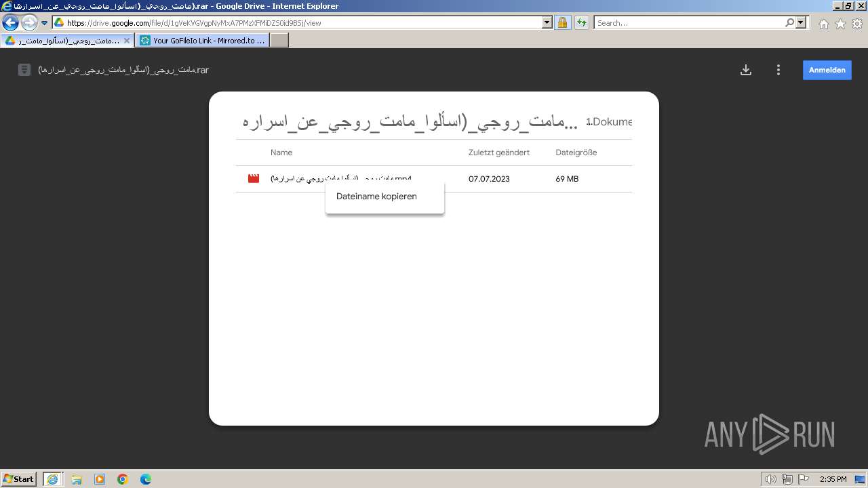This screenshot has width=868, height=488.
Task: Click the 07.07.2023 date cell
Action: click(489, 179)
